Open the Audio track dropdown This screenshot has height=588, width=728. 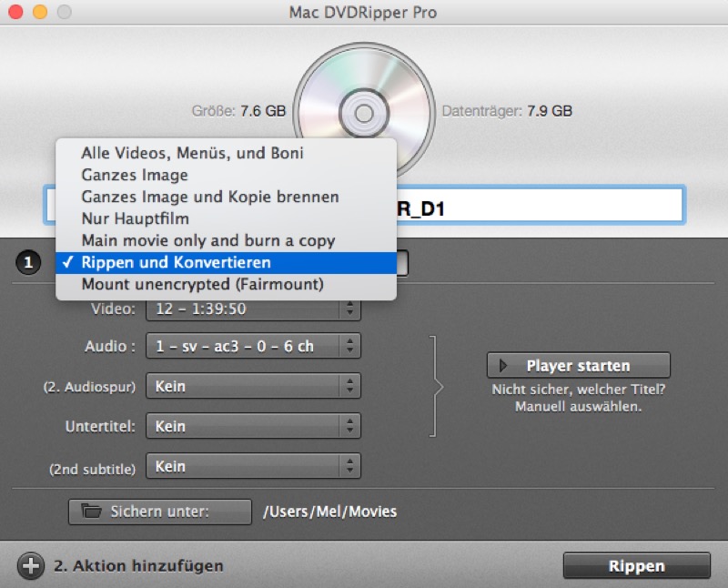click(x=253, y=346)
